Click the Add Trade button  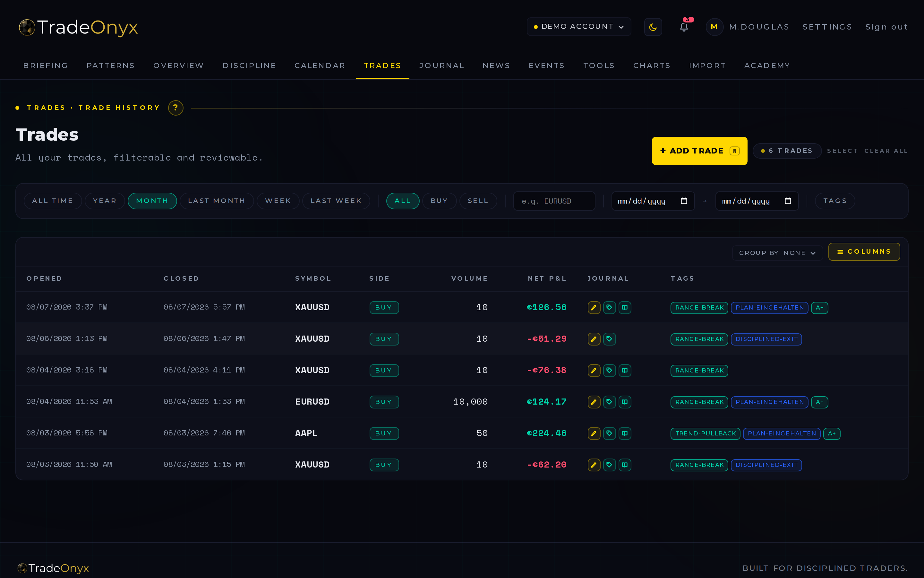[699, 151]
